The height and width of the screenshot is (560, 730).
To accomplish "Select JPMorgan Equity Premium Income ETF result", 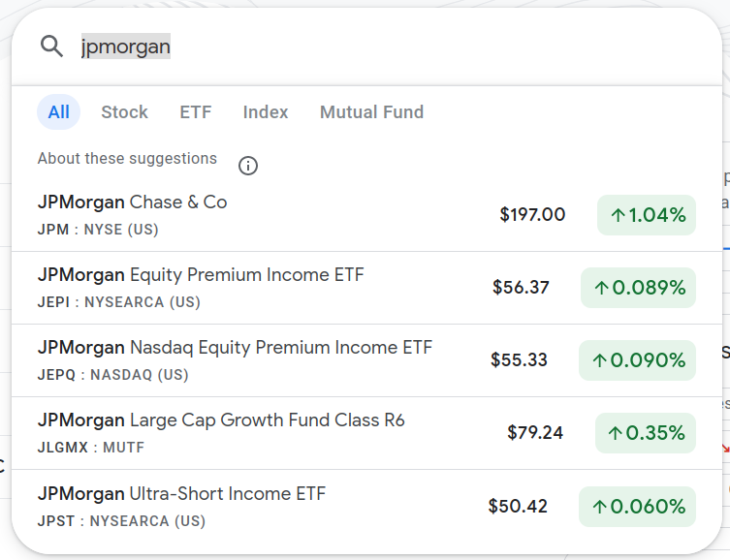I will coord(201,287).
